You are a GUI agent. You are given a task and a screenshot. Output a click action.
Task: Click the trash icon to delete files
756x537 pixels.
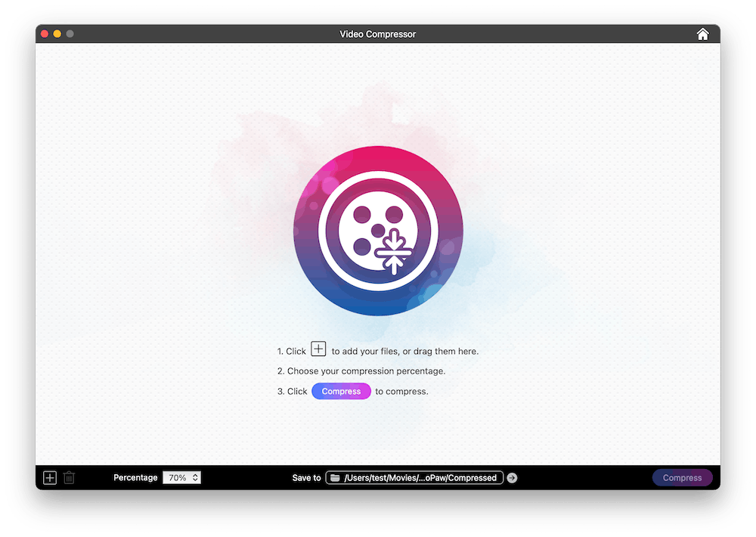(x=70, y=478)
